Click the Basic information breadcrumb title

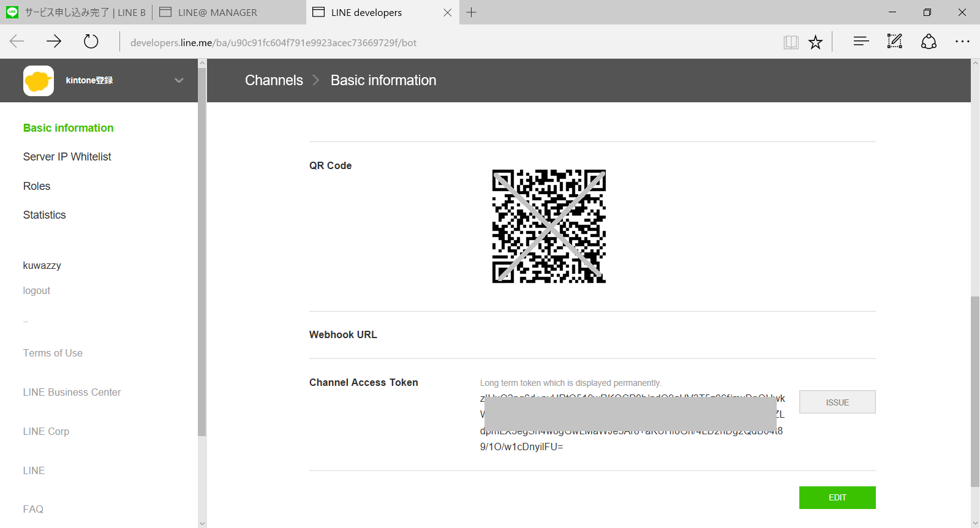coord(383,80)
